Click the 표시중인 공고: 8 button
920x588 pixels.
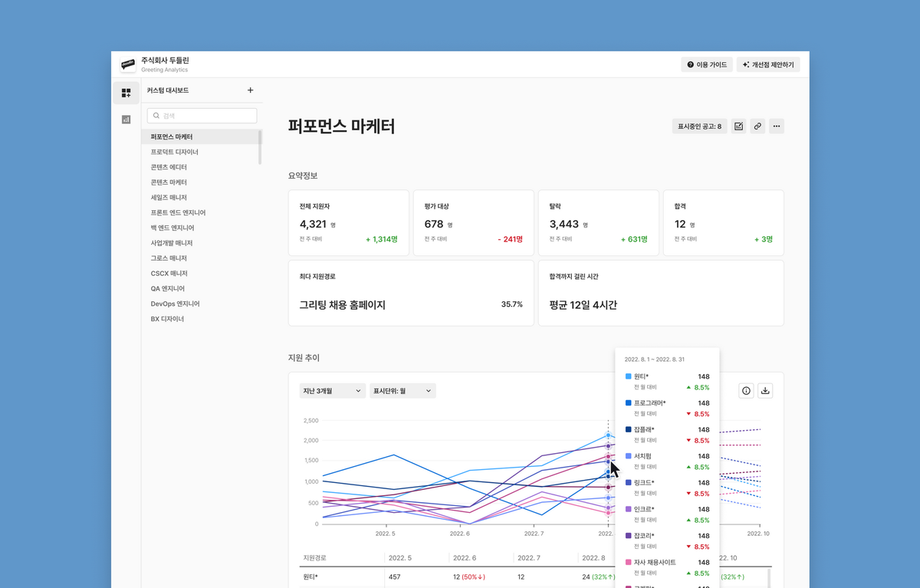[699, 126]
